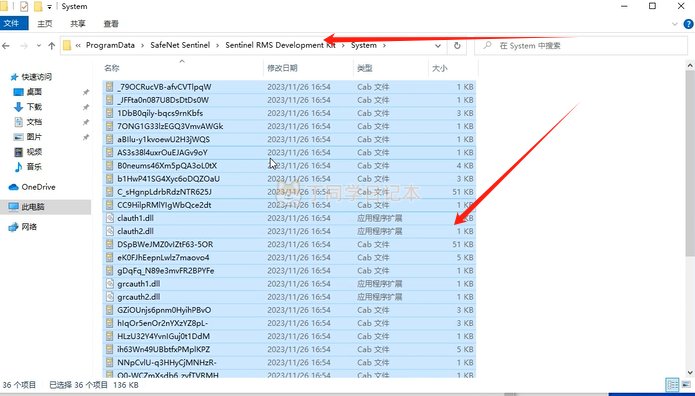Viewport: 695px width, 396px height.
Task: Click the C_sHgnpLdrbRdzNTR625J cab file icon
Action: click(x=109, y=192)
